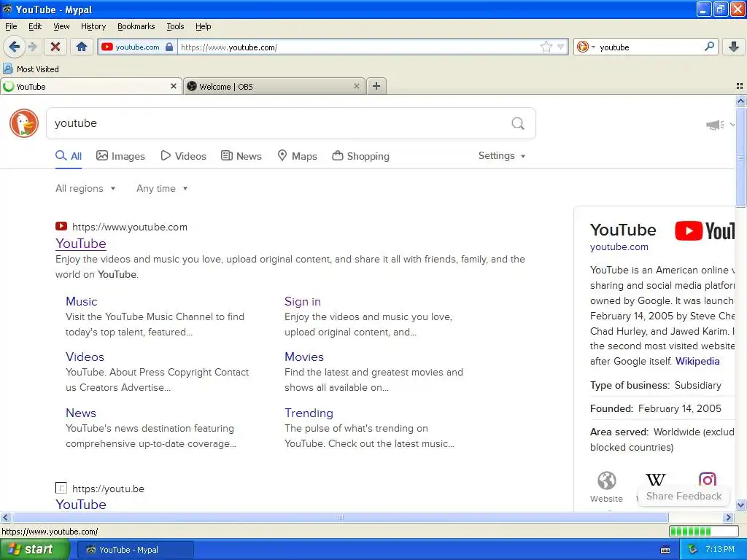
Task: Click the Images icon in the search tabs
Action: (x=102, y=156)
